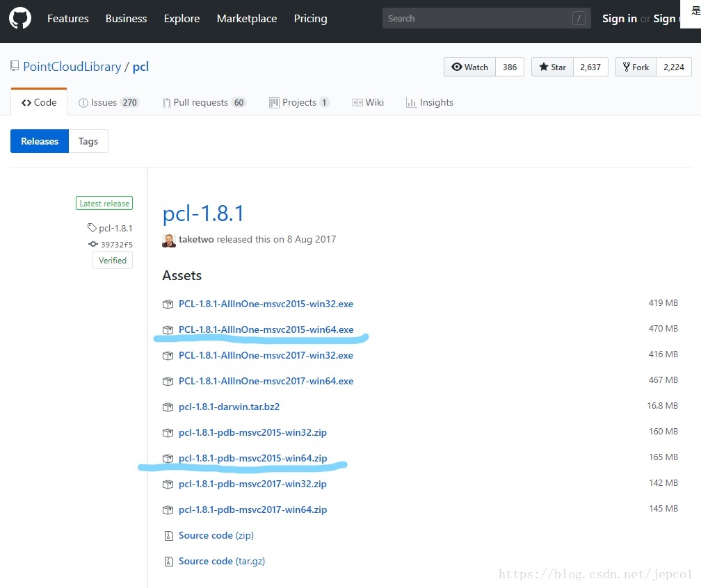The height and width of the screenshot is (588, 701).
Task: Click zip file icon for Source code (zip)
Action: 168,536
